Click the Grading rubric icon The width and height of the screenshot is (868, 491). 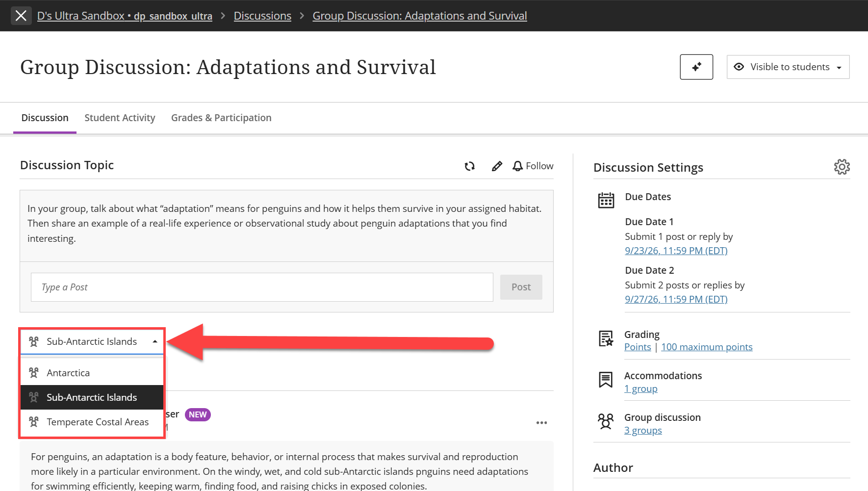pyautogui.click(x=606, y=338)
